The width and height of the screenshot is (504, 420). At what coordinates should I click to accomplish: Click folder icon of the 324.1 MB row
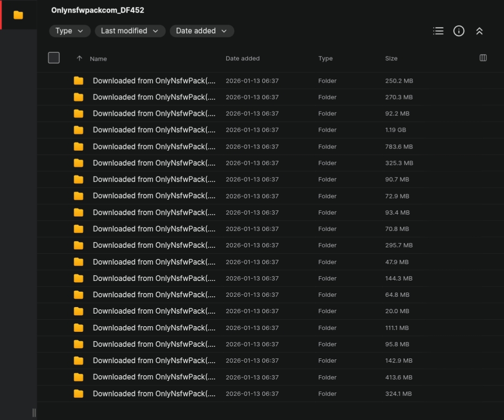(78, 394)
